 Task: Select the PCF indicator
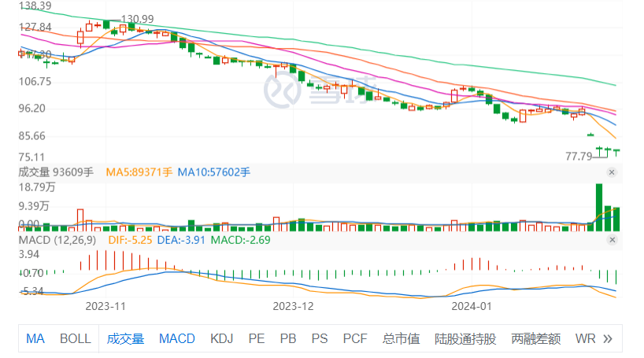(x=355, y=338)
